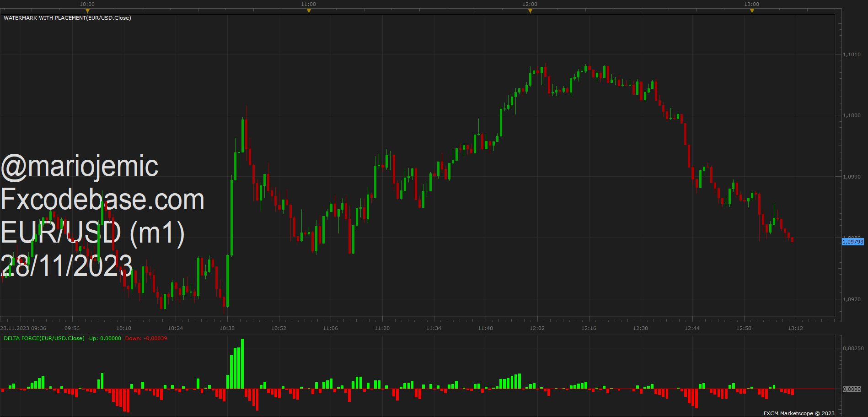Click the 28.11.2023 09:36 time label
This screenshot has width=868, height=417.
pyautogui.click(x=23, y=328)
